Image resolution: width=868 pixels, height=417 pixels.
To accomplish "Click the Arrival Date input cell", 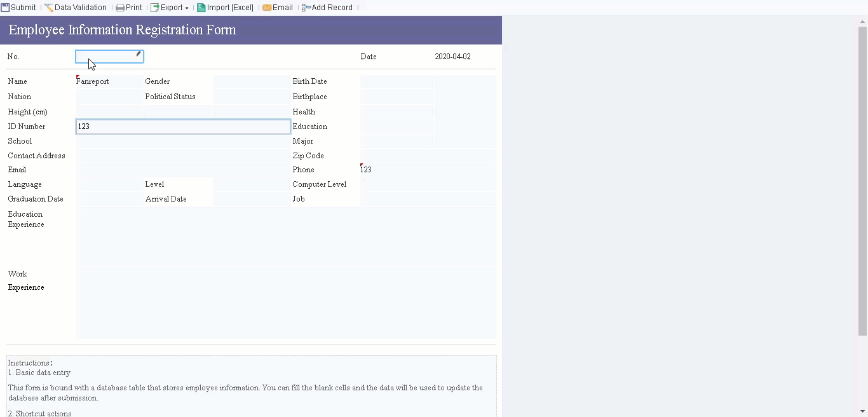I will point(252,199).
